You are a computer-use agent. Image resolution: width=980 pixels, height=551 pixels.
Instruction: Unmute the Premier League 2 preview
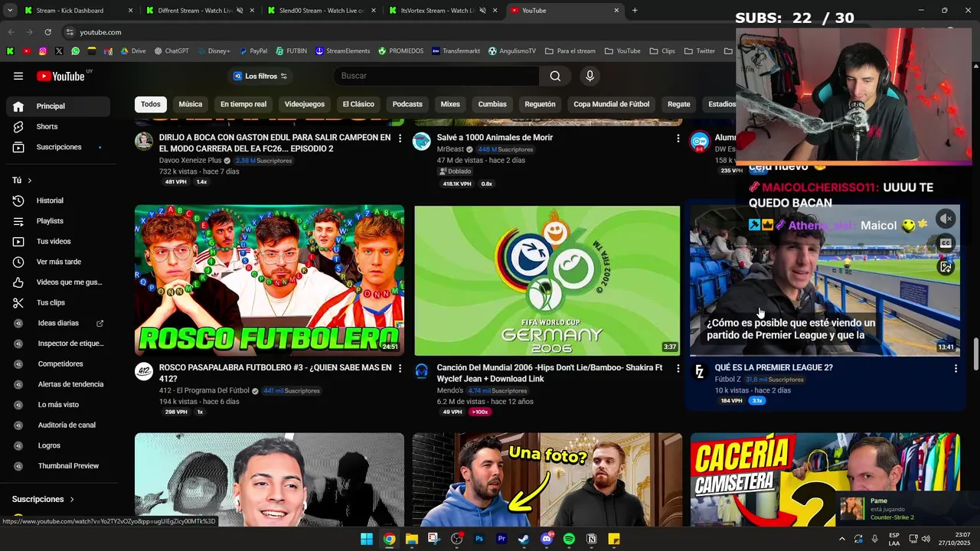(x=946, y=219)
